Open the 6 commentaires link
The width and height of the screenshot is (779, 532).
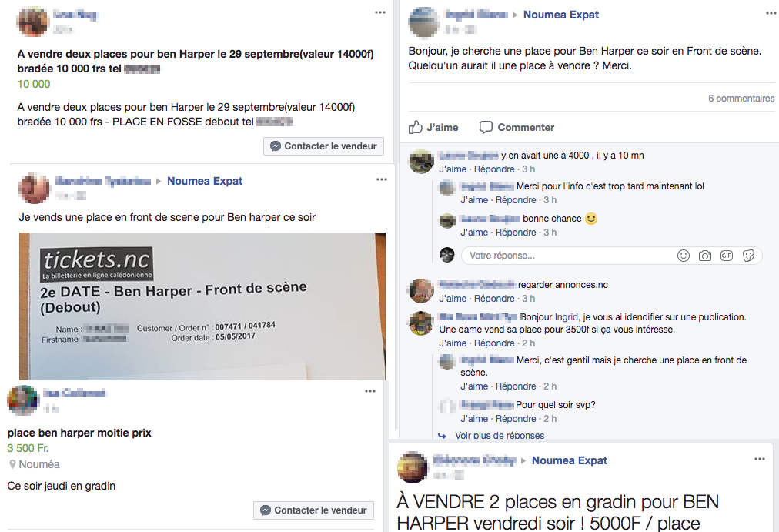coord(741,99)
